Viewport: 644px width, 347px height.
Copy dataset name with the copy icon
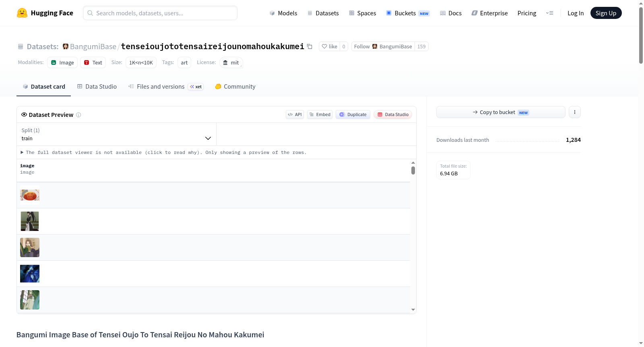click(310, 46)
